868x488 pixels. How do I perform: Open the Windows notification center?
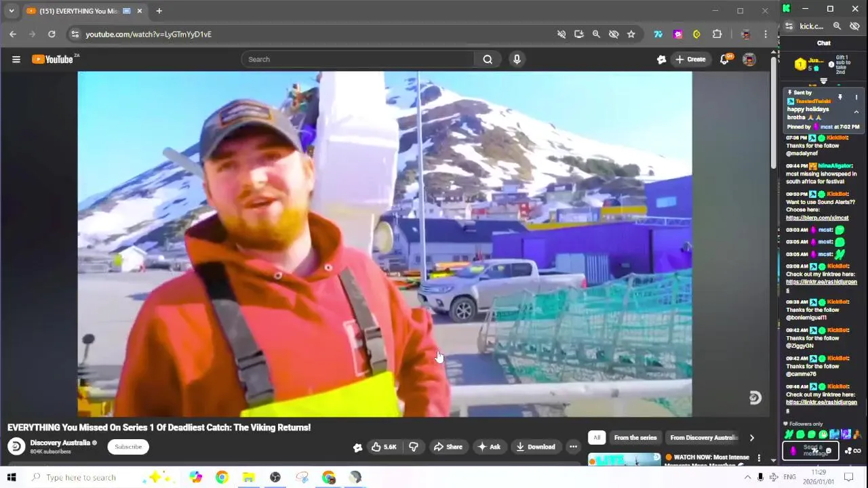[x=848, y=477]
